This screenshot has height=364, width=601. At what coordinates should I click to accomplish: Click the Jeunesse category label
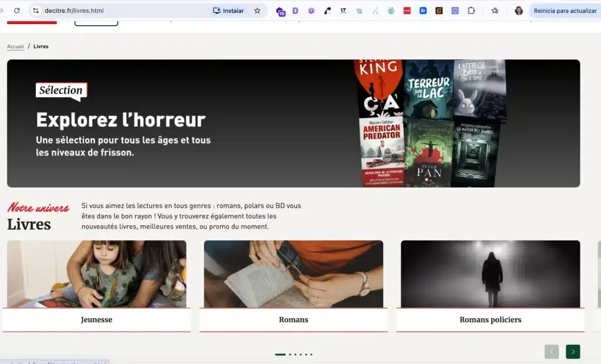(97, 319)
